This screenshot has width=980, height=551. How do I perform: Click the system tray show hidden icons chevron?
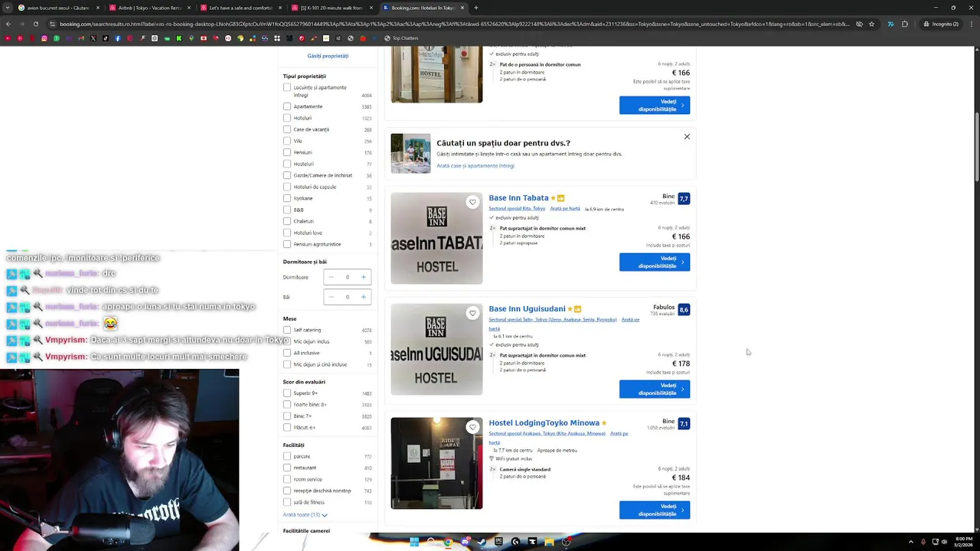click(910, 542)
